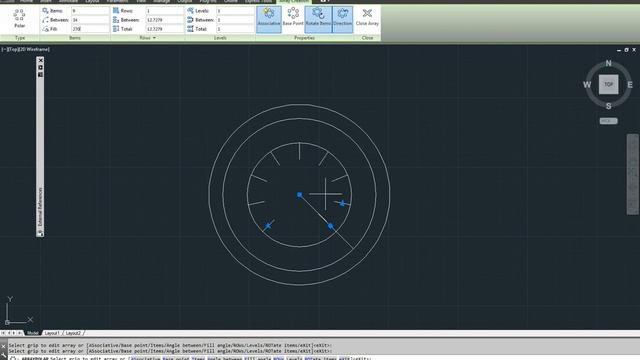Click the Levels count field
Screen dimensions: 640x360
235,11
